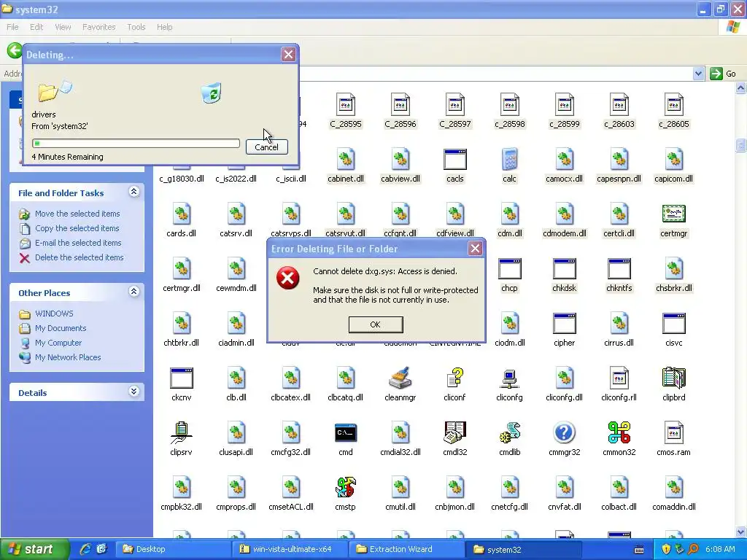Go to the WINDOWS folder link
The image size is (747, 560).
(54, 314)
